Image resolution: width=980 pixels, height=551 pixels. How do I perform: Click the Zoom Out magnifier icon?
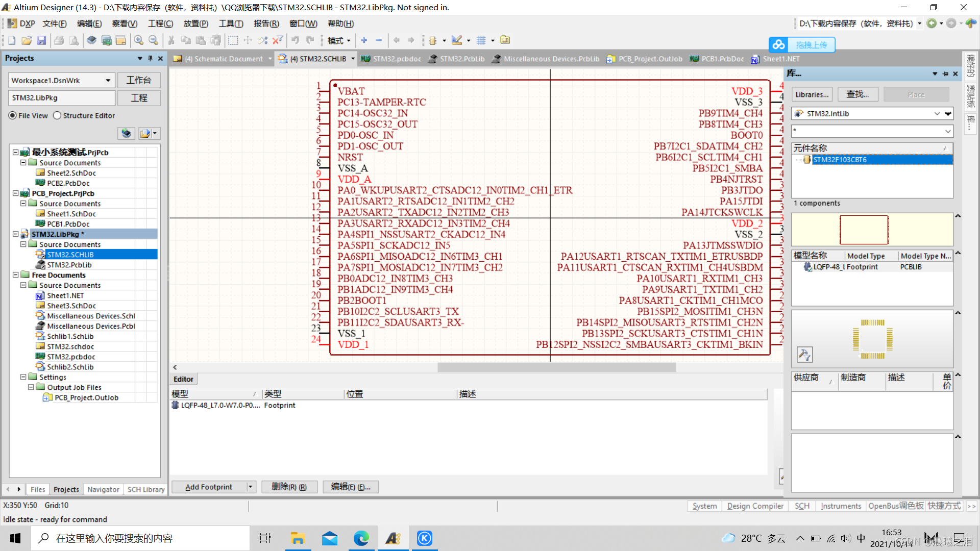coord(153,40)
